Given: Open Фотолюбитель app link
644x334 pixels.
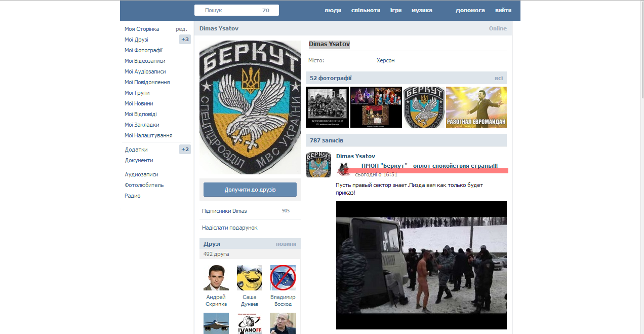Looking at the screenshot, I should tap(144, 185).
